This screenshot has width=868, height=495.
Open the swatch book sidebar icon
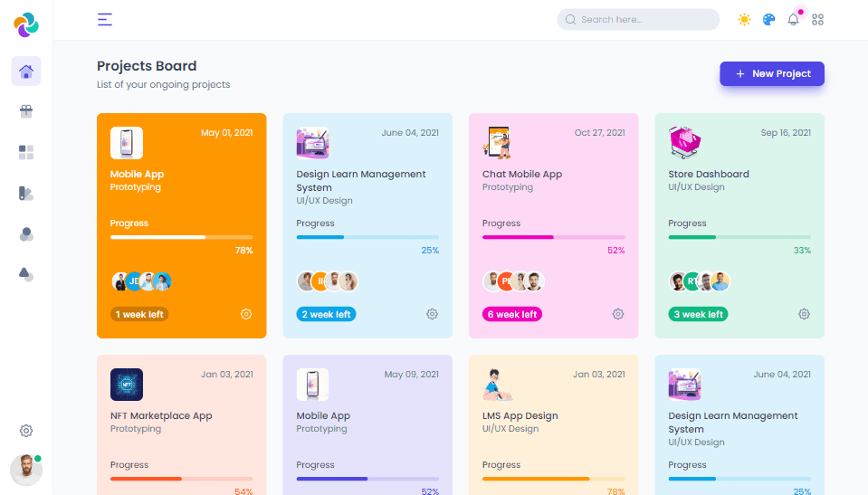pos(26,194)
